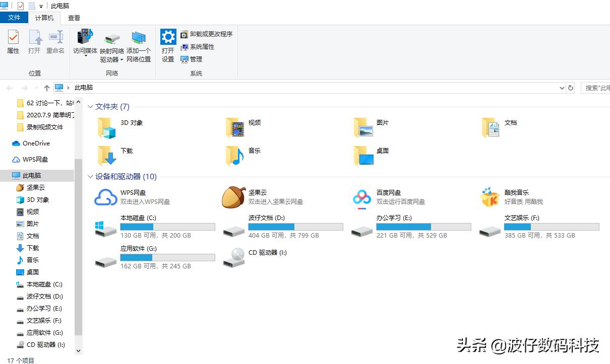This screenshot has width=610, height=364.
Task: Collapse 设备和驱动器 (10) section
Action: (90, 177)
